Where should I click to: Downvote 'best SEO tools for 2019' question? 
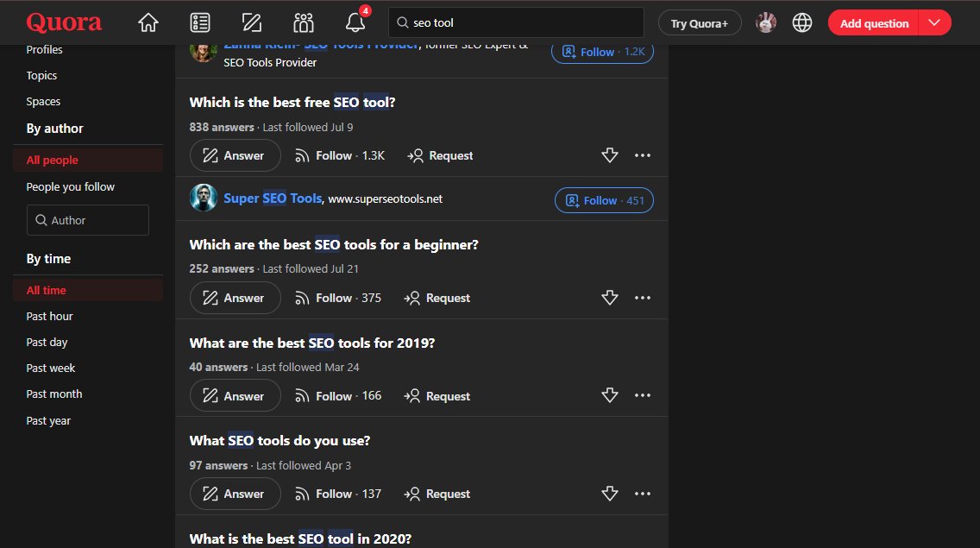click(609, 395)
